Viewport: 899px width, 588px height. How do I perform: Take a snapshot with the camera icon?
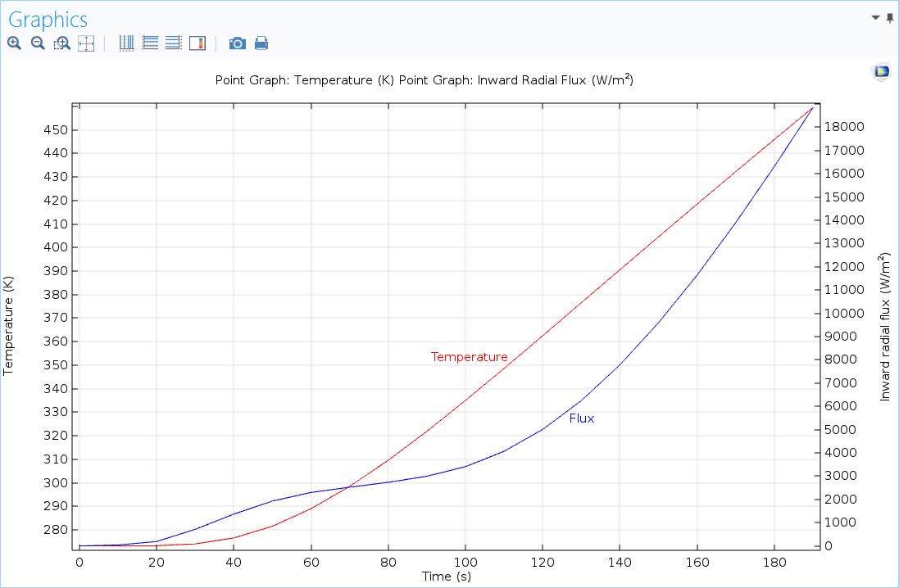(x=238, y=43)
